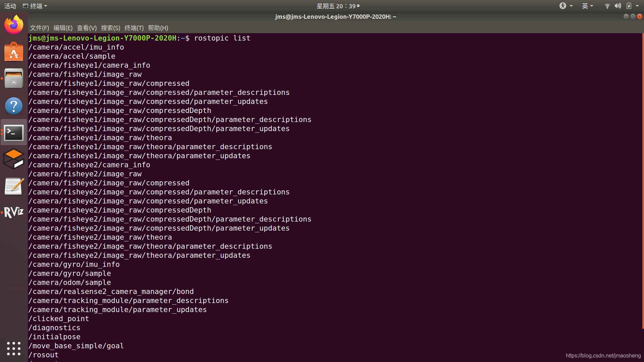The width and height of the screenshot is (644, 362).
Task: Click the /camera/fisheye1/image_raw line
Action: click(x=85, y=74)
